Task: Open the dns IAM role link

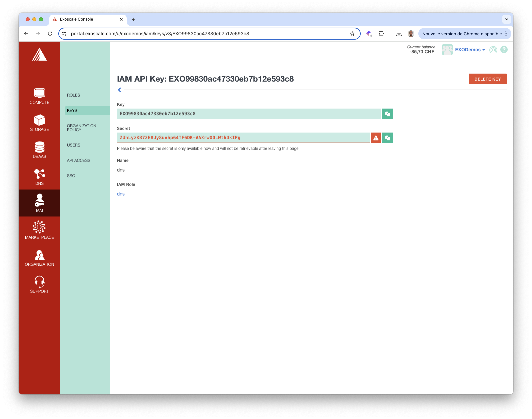Action: (121, 194)
